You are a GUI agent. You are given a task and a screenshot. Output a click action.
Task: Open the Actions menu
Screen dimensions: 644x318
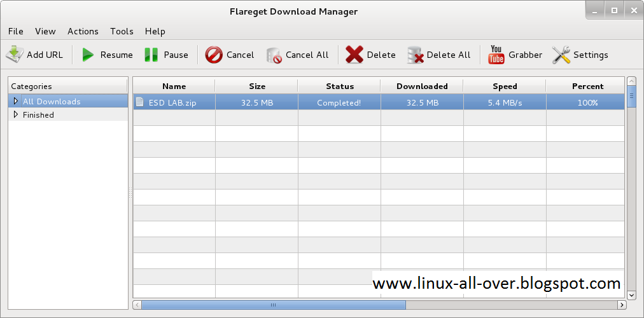click(x=83, y=31)
